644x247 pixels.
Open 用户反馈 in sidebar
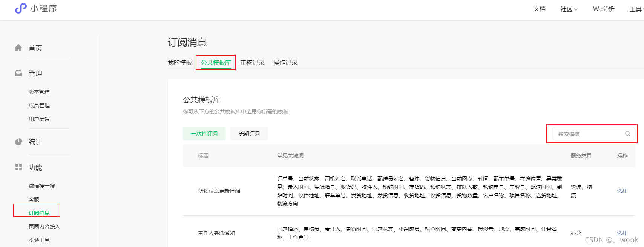pyautogui.click(x=39, y=119)
